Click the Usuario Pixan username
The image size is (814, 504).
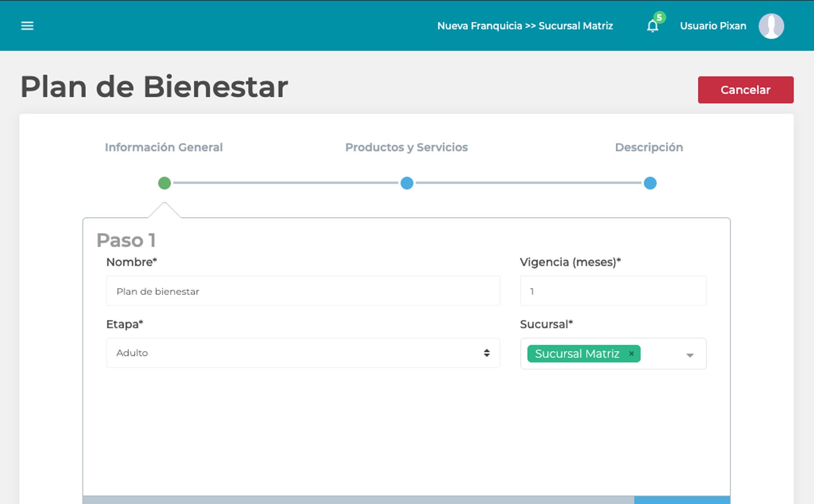point(713,26)
